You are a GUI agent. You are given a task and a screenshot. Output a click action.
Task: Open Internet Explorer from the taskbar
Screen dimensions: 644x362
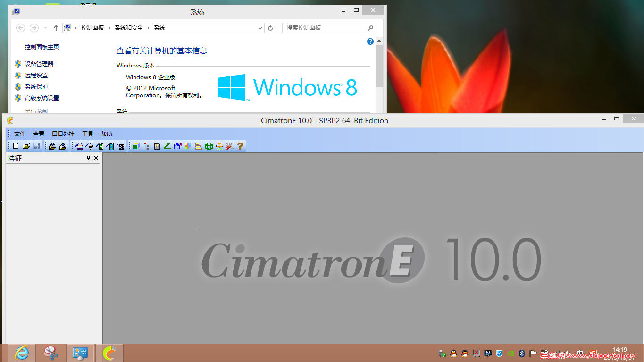coord(22,353)
